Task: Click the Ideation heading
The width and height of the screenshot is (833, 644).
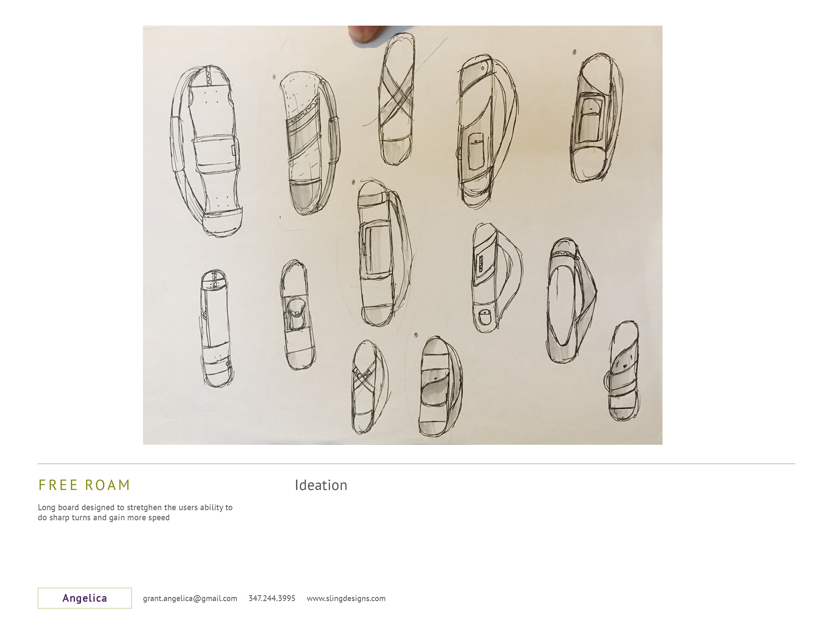Action: coord(321,485)
